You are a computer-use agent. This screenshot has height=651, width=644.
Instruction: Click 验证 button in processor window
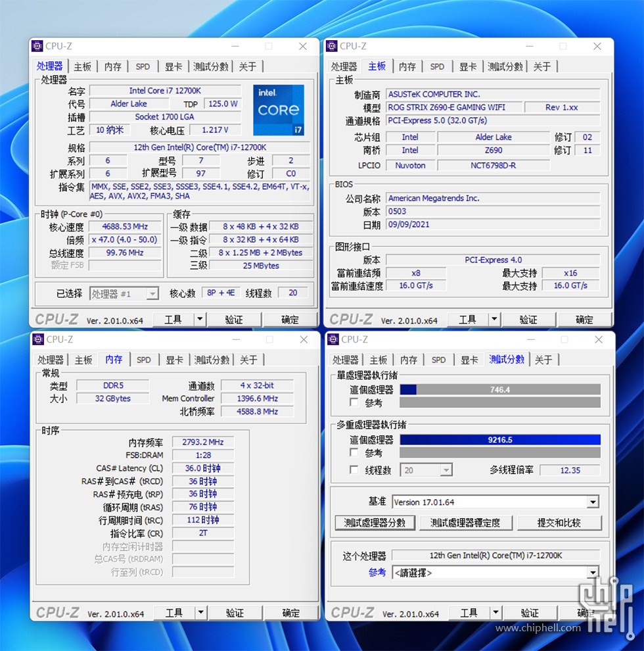pos(234,320)
